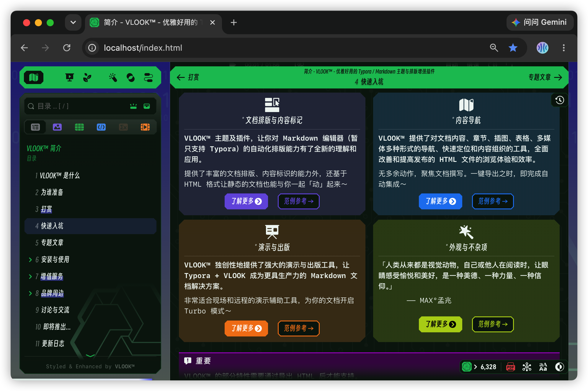Click the magic wand icon above 外观与不杂项
The width and height of the screenshot is (588, 391).
[x=466, y=232]
